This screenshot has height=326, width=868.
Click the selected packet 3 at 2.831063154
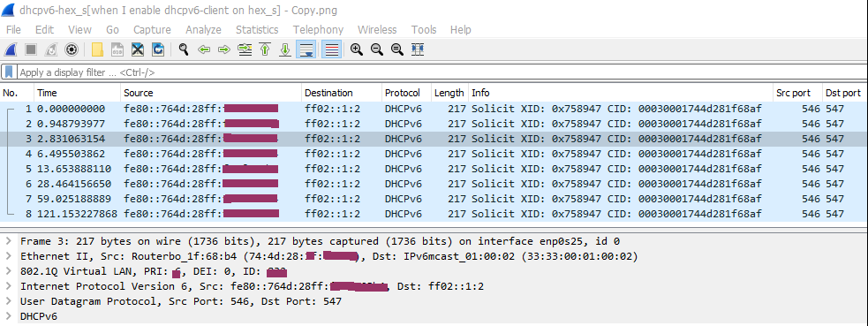pyautogui.click(x=433, y=139)
